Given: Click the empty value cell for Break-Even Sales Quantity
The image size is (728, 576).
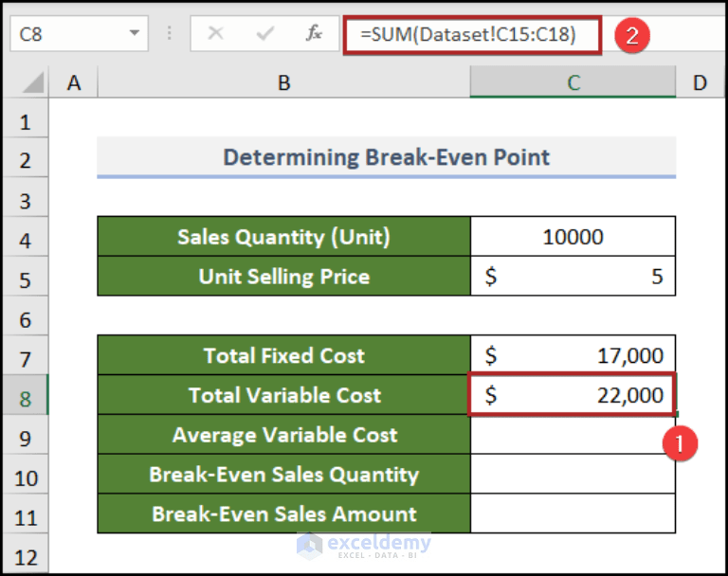Looking at the screenshot, I should coord(573,474).
